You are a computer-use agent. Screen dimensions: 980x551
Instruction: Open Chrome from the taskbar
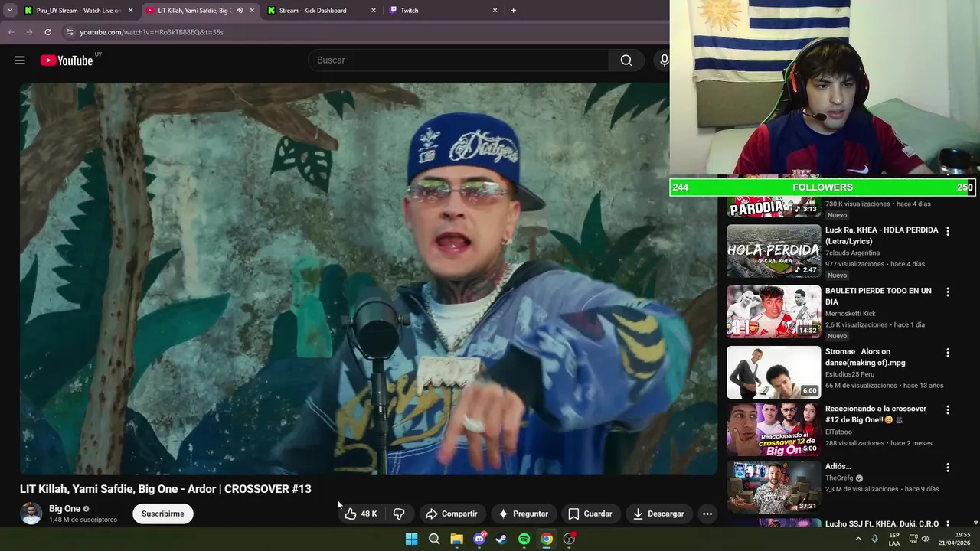tap(547, 539)
